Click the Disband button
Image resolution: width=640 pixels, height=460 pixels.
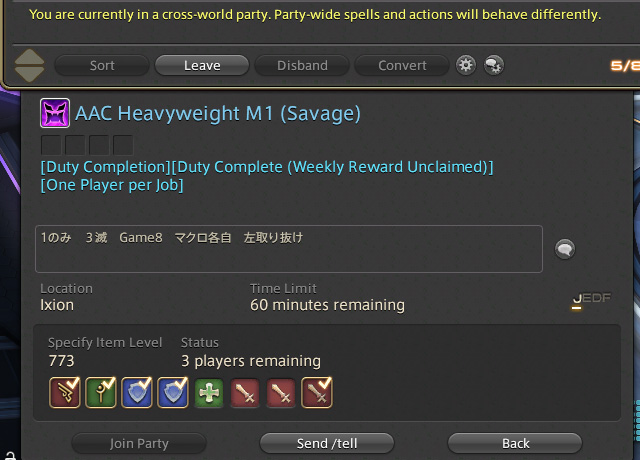[302, 65]
